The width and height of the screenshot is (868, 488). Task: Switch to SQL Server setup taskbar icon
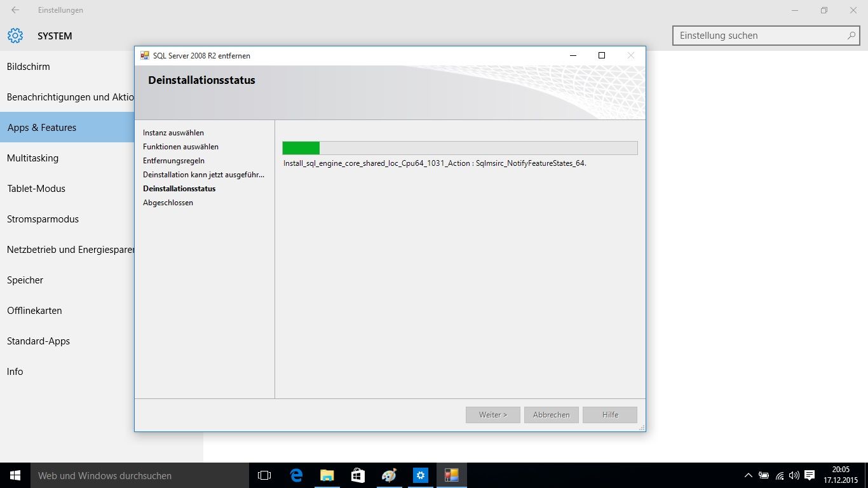click(451, 475)
